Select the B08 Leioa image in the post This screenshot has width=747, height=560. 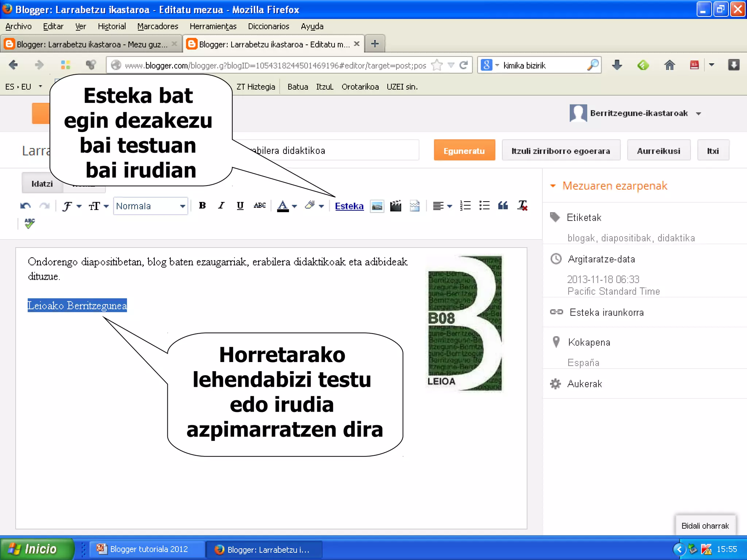(x=464, y=323)
